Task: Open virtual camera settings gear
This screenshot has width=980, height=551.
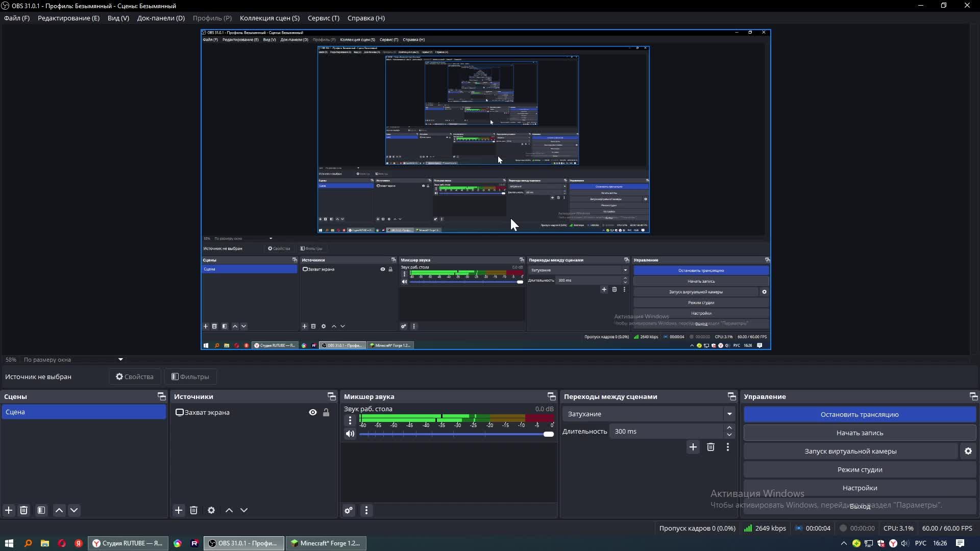Action: click(968, 451)
